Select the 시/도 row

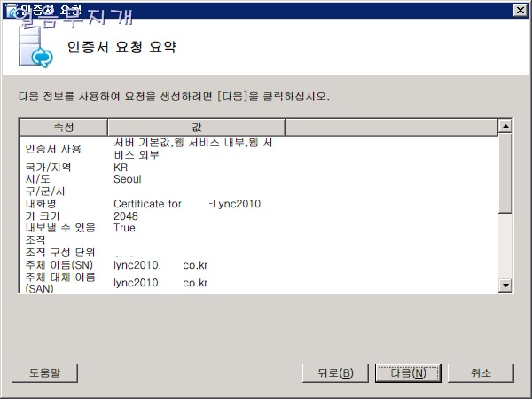pos(259,179)
